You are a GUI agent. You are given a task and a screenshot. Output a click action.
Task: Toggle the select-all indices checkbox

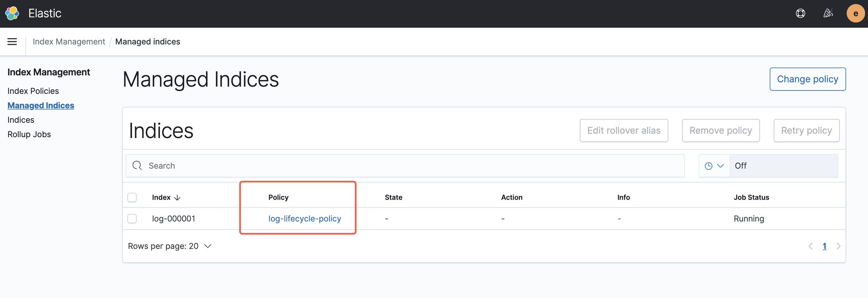(132, 198)
